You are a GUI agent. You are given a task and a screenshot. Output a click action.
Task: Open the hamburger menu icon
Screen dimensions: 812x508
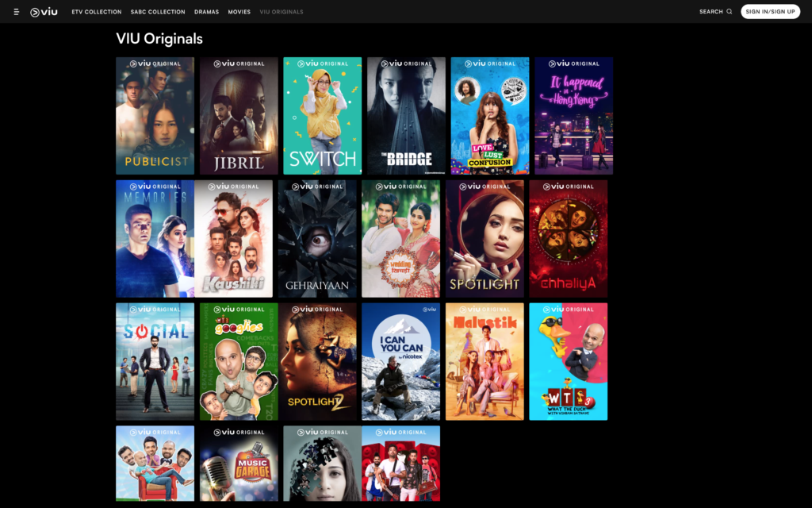coord(16,12)
